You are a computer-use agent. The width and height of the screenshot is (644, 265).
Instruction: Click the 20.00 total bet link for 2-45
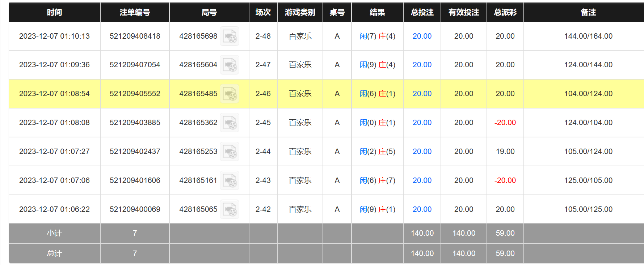click(422, 123)
